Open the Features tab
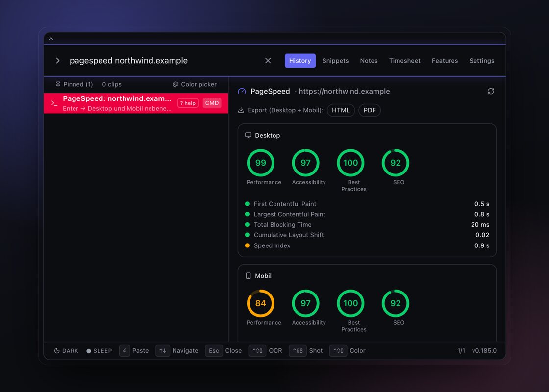Viewport: 549px width, 392px height. [445, 61]
